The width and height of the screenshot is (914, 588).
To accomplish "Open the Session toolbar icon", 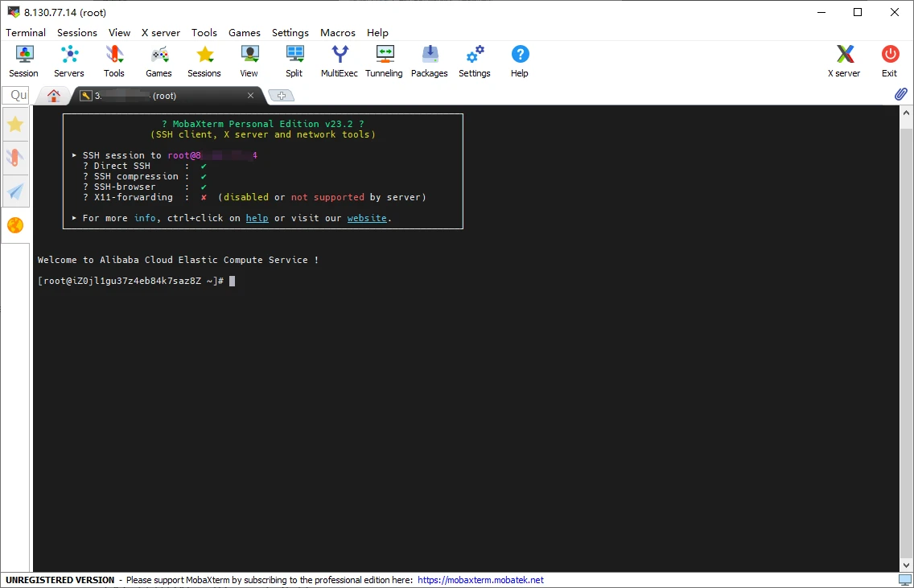I will [x=24, y=61].
